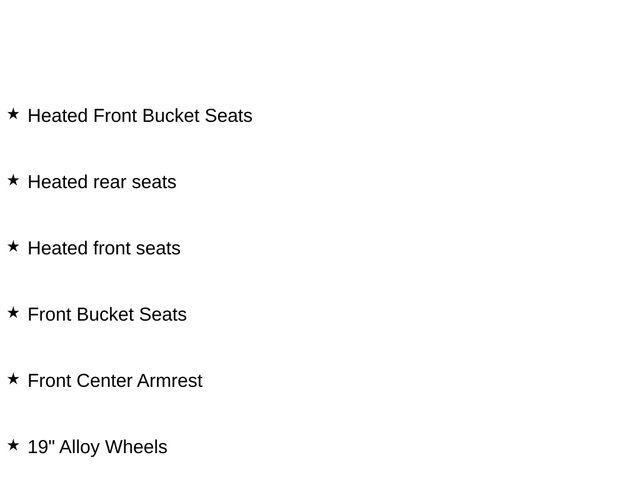Select the Front Bucket Seats list item
The image size is (640, 480).
coord(107,314)
